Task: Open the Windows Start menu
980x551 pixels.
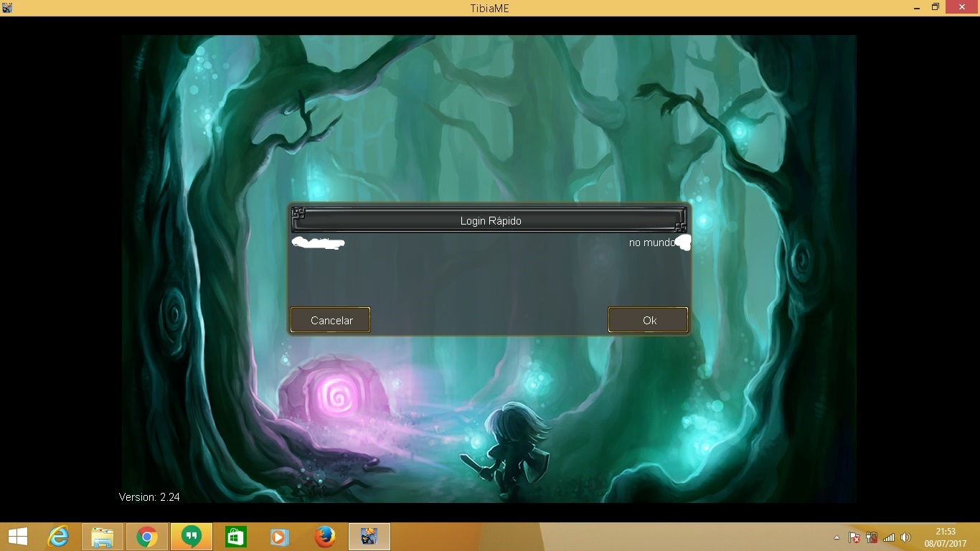Action: tap(17, 537)
